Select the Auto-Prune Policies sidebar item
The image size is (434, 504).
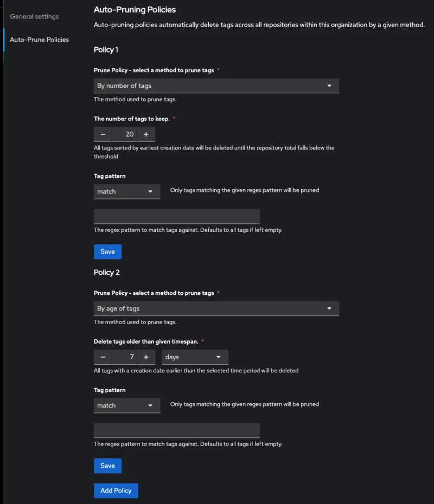[x=38, y=40]
